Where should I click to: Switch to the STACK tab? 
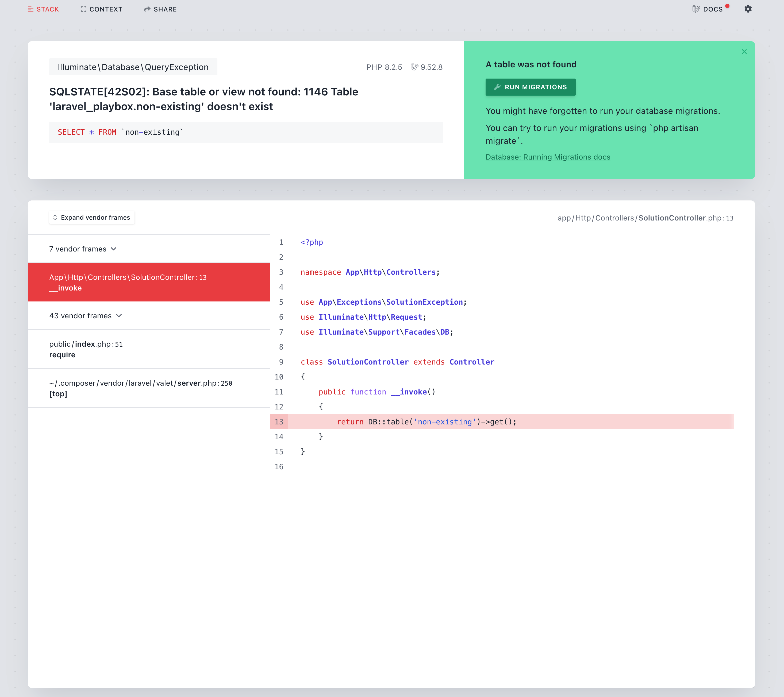(43, 9)
